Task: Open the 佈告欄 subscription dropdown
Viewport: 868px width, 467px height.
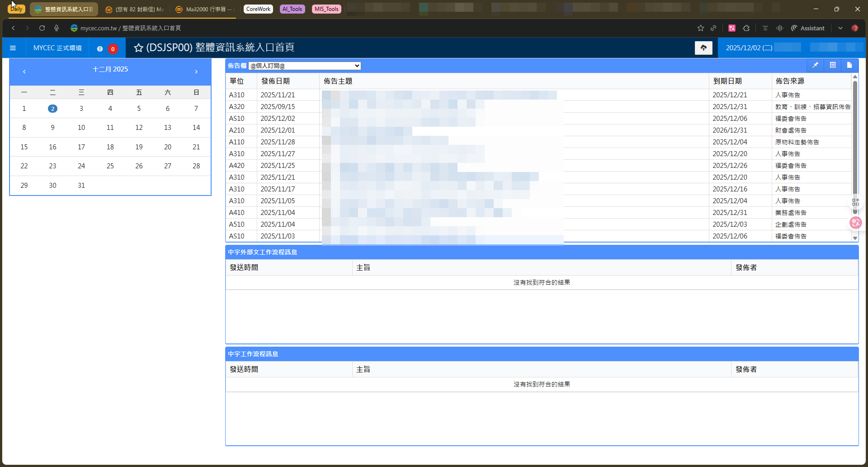Action: (x=305, y=66)
